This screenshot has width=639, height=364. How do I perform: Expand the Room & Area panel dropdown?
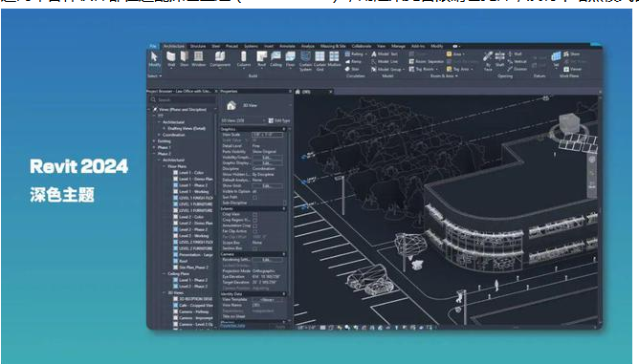pos(444,76)
